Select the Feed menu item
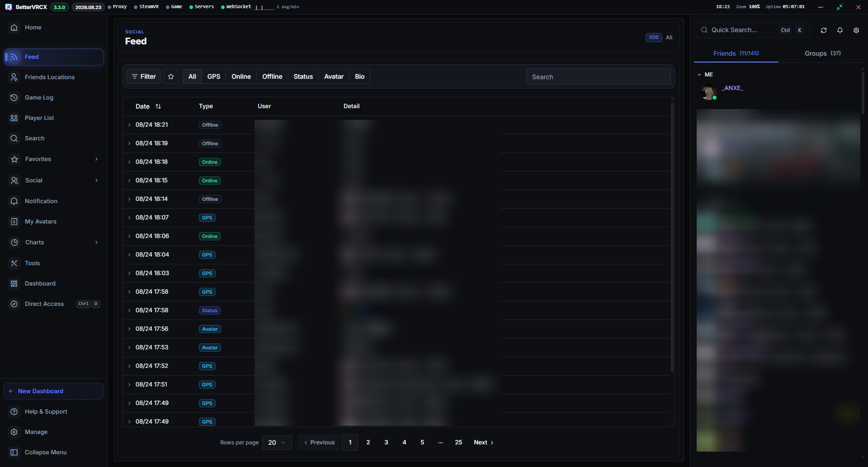868x467 pixels. [54, 57]
